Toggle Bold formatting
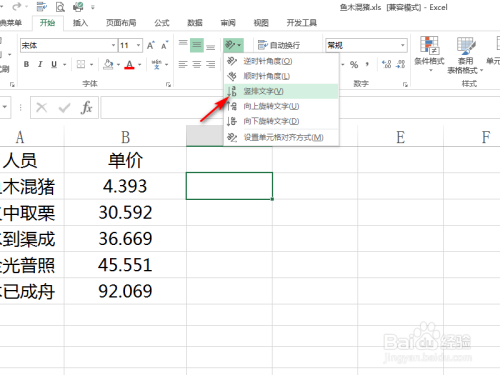 (26, 64)
